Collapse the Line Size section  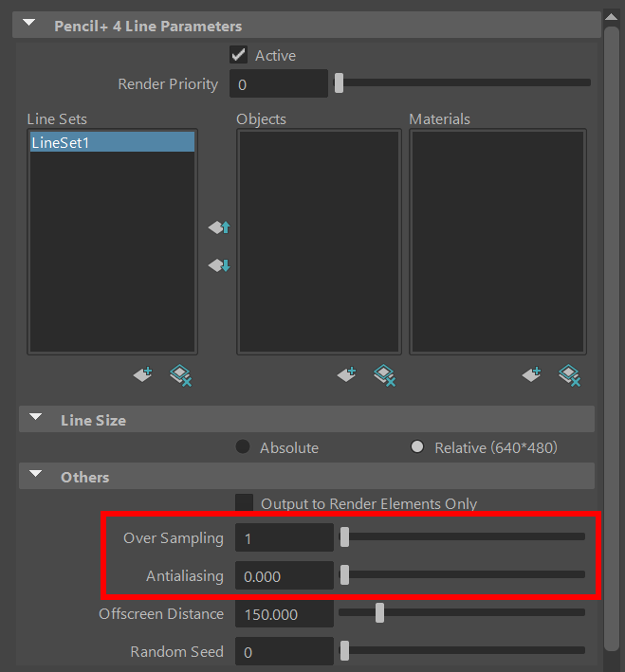tap(36, 419)
